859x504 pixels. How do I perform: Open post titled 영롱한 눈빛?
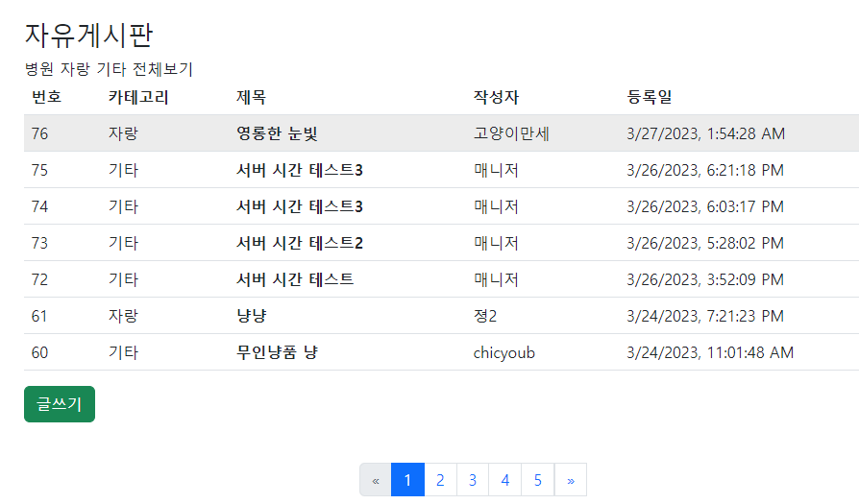click(277, 133)
